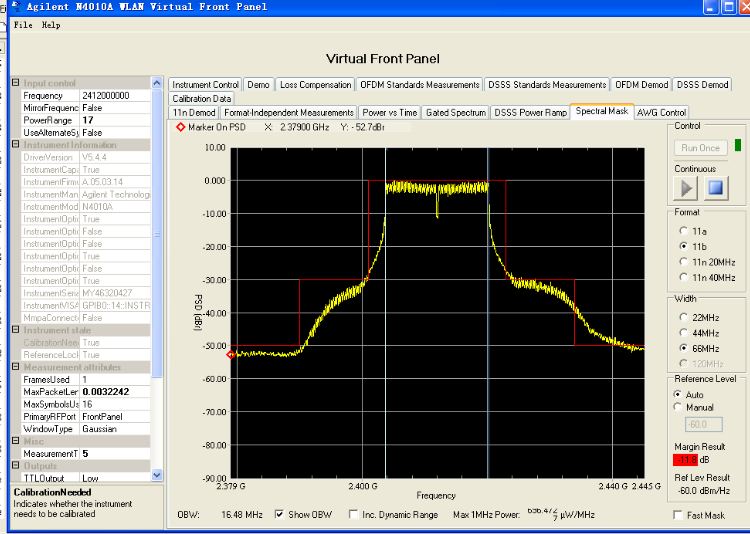Screen dimensions: 750x534
Task: Set the reference level to Manual
Action: 678,407
